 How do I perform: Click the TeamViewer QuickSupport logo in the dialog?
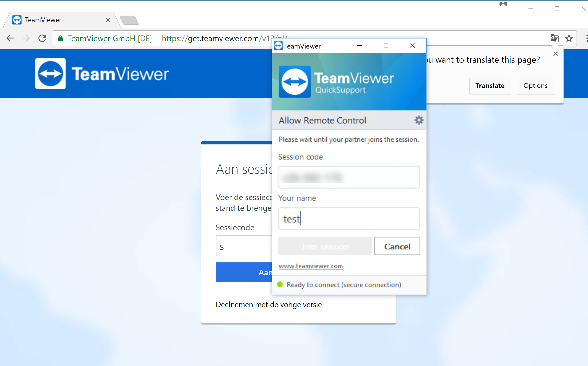336,81
